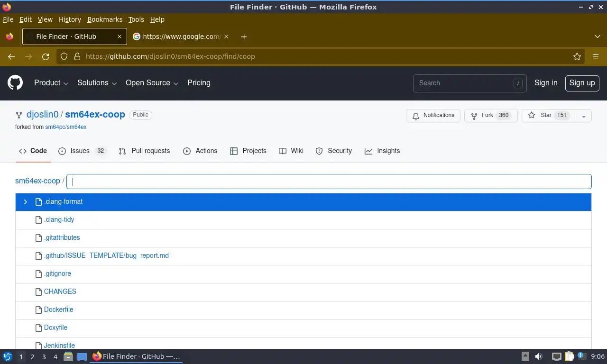The height and width of the screenshot is (364, 607).
Task: List all tabs with the chevron
Action: coord(598,36)
